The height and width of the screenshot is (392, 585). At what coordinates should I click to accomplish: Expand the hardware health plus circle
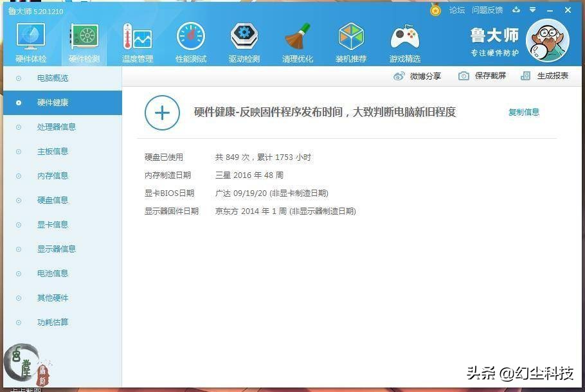pyautogui.click(x=162, y=112)
